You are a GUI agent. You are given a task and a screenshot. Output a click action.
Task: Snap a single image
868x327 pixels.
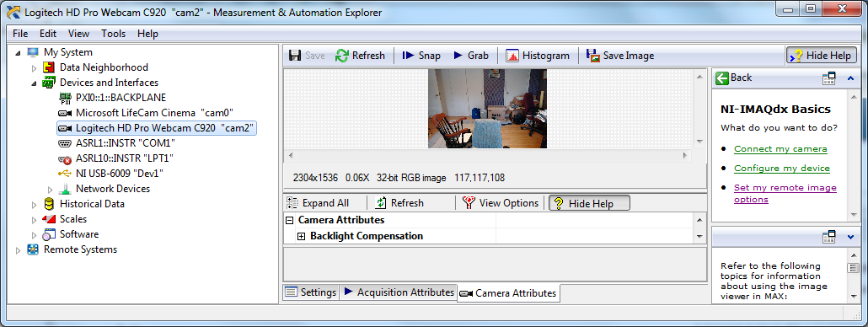(x=421, y=56)
